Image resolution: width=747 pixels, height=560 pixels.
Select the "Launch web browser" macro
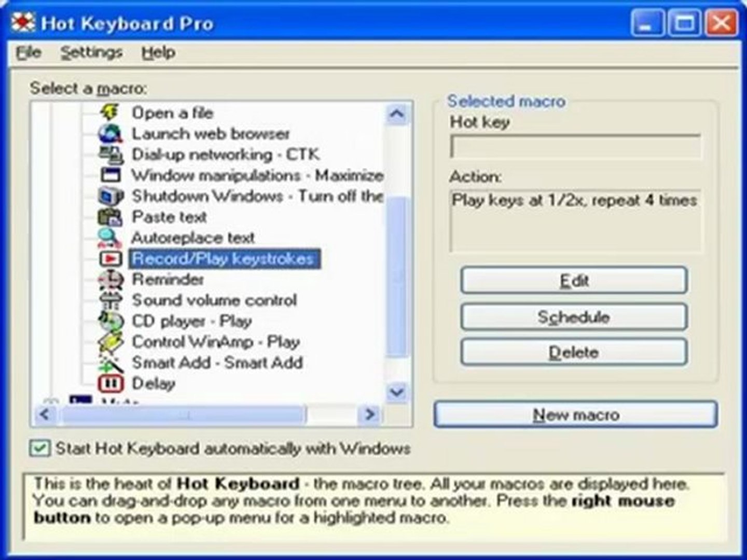tap(211, 133)
